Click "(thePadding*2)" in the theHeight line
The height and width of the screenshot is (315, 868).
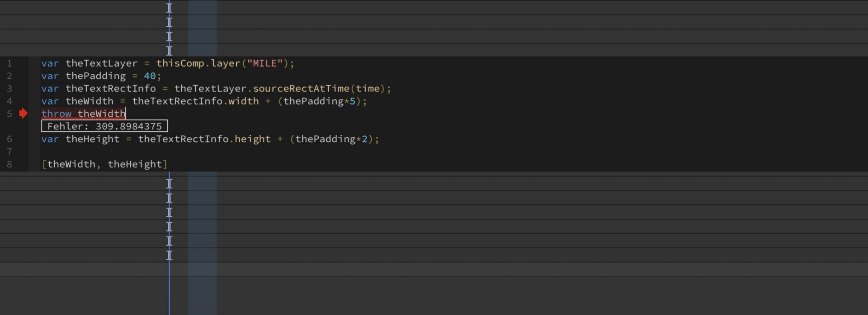coord(331,139)
